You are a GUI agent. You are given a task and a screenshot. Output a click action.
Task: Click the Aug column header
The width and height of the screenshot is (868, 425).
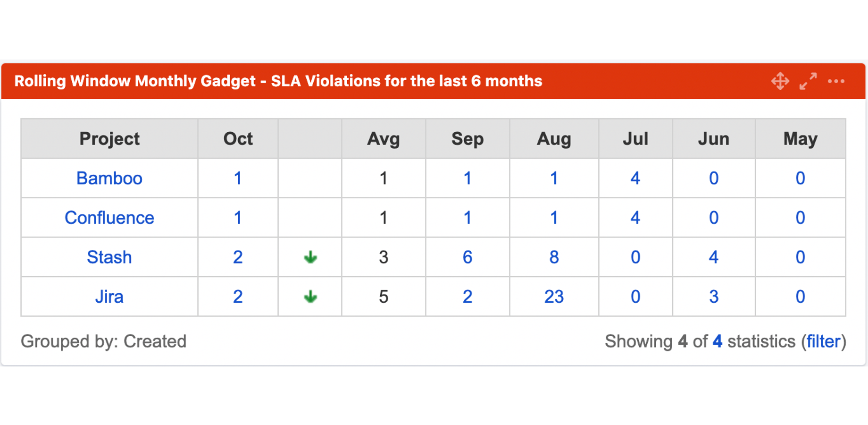[554, 139]
